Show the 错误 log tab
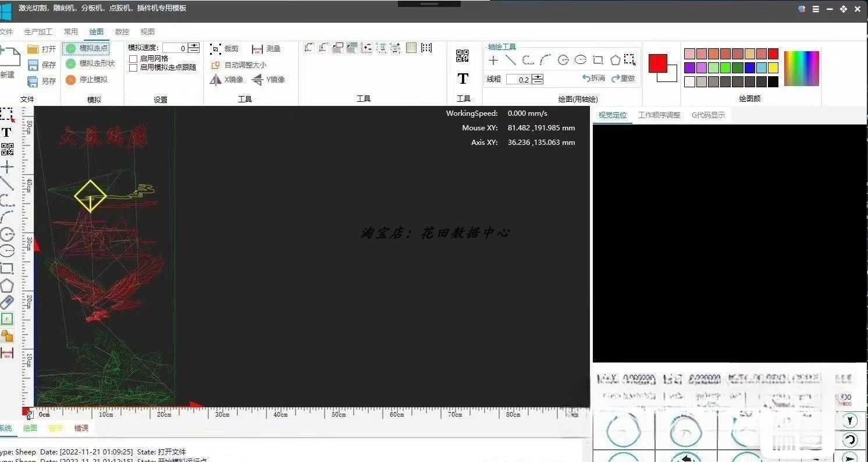Image resolution: width=868 pixels, height=462 pixels. coord(81,428)
